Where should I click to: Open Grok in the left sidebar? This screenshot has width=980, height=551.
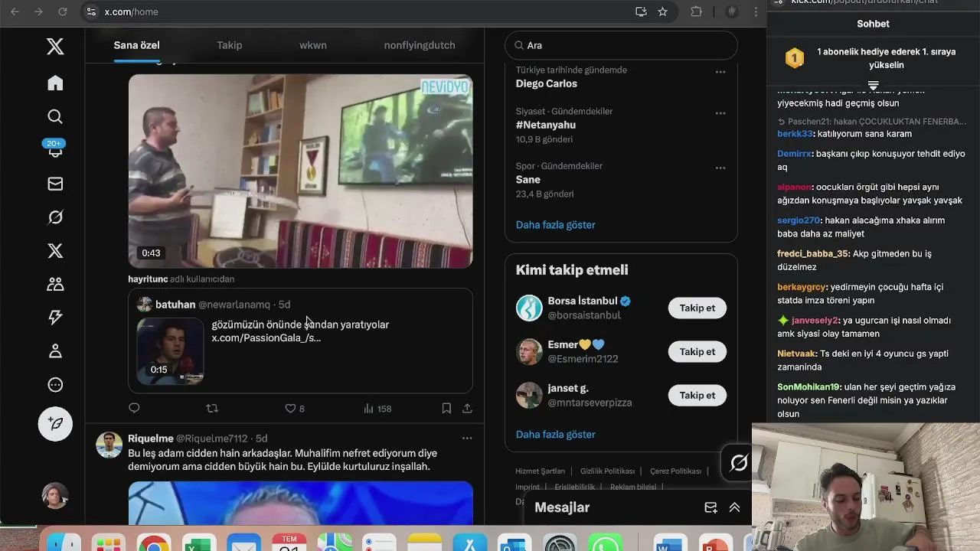pos(55,217)
